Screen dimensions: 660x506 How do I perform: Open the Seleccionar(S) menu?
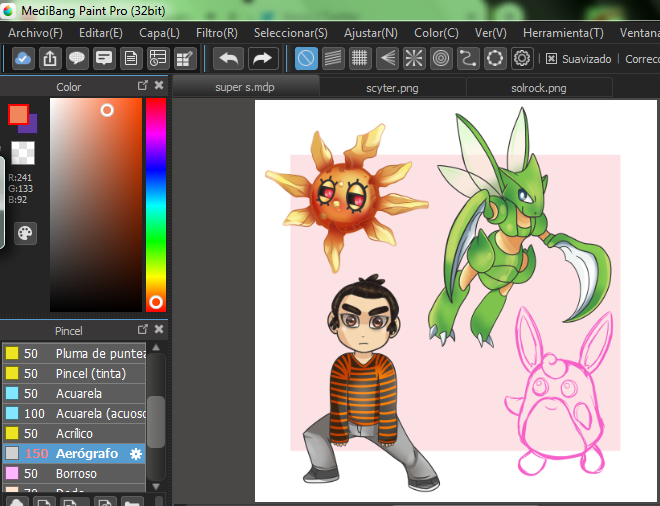click(x=290, y=33)
